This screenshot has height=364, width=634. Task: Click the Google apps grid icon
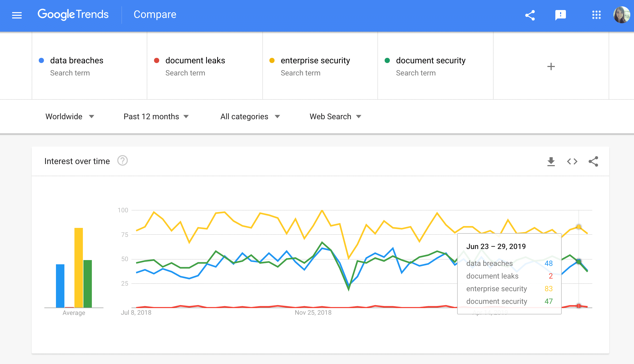tap(597, 15)
